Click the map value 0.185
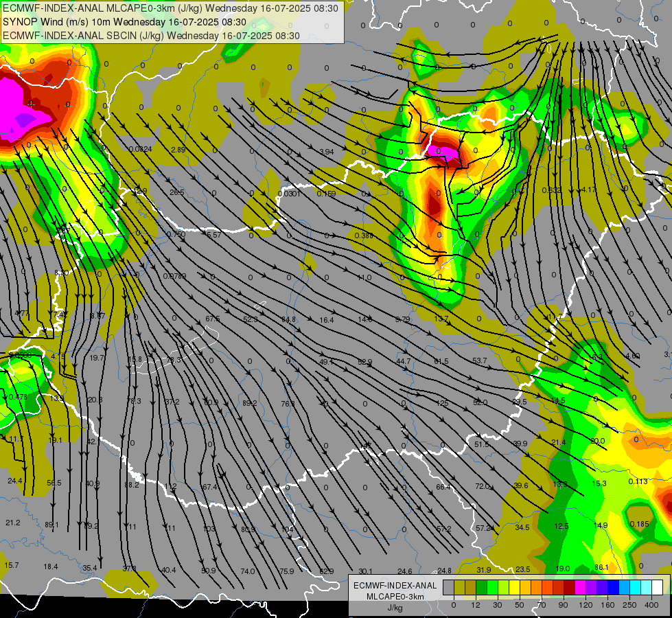Viewport: 672px width, 618px height. point(640,524)
